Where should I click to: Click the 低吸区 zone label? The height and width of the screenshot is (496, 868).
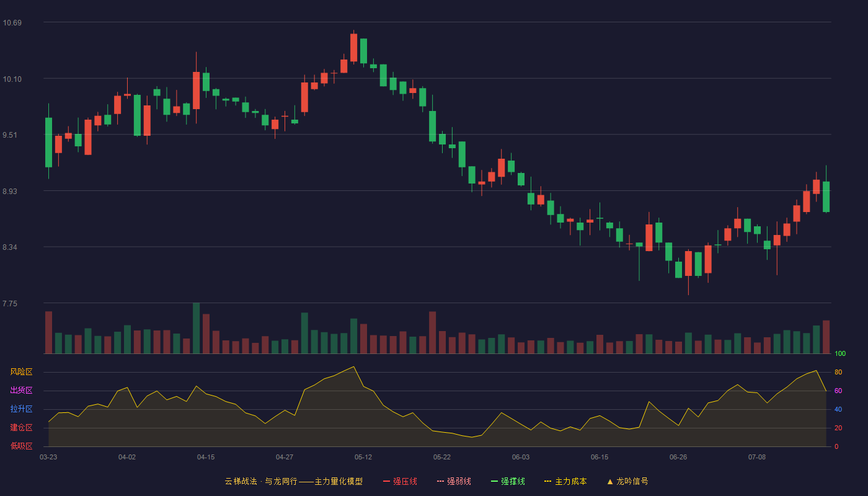click(21, 446)
